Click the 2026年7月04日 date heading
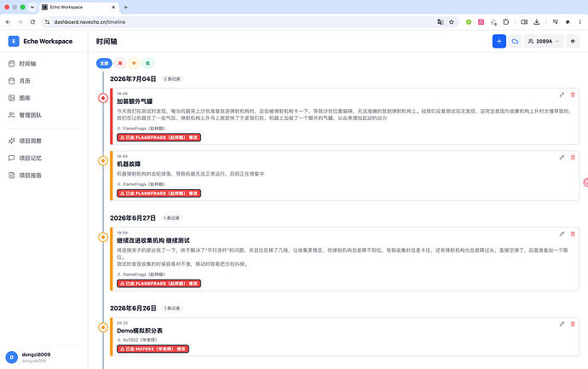 click(133, 78)
